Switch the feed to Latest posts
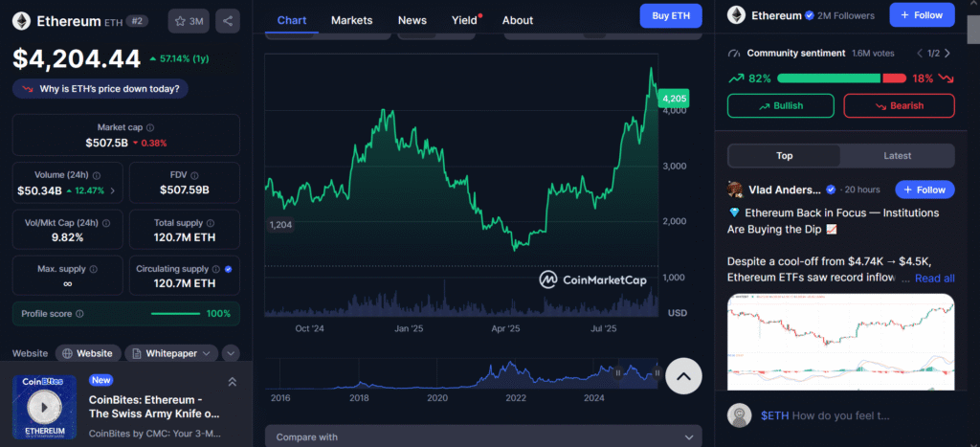This screenshot has width=980, height=447. [897, 156]
